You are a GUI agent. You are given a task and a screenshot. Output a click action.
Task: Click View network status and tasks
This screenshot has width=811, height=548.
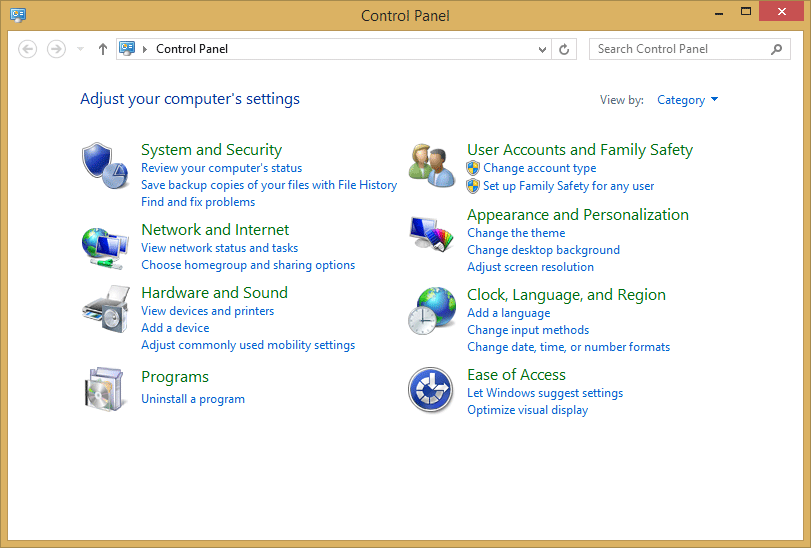coord(220,248)
